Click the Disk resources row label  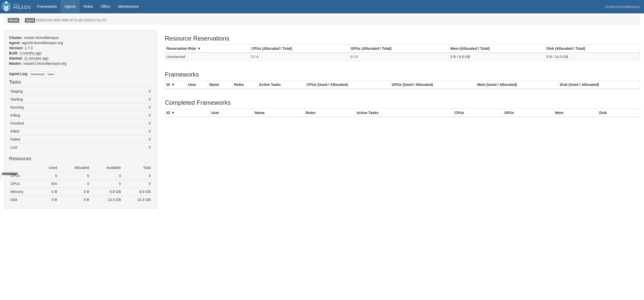(x=14, y=200)
